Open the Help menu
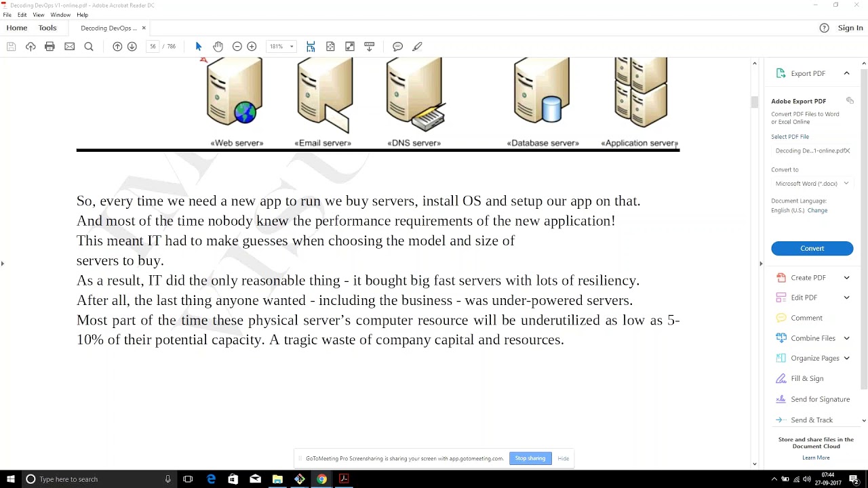The width and height of the screenshot is (868, 488). 83,15
